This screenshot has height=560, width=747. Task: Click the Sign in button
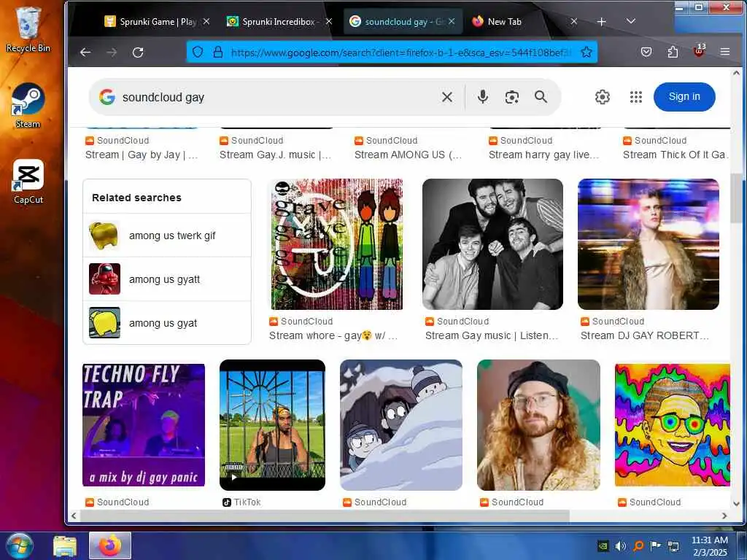[684, 97]
